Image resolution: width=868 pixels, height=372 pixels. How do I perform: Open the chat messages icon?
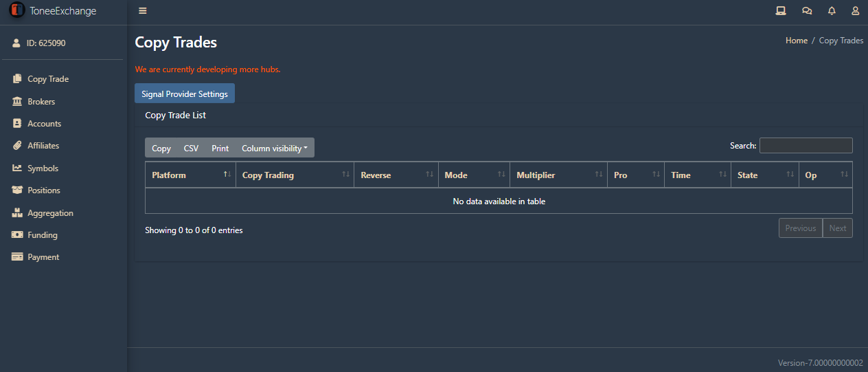[x=806, y=11]
